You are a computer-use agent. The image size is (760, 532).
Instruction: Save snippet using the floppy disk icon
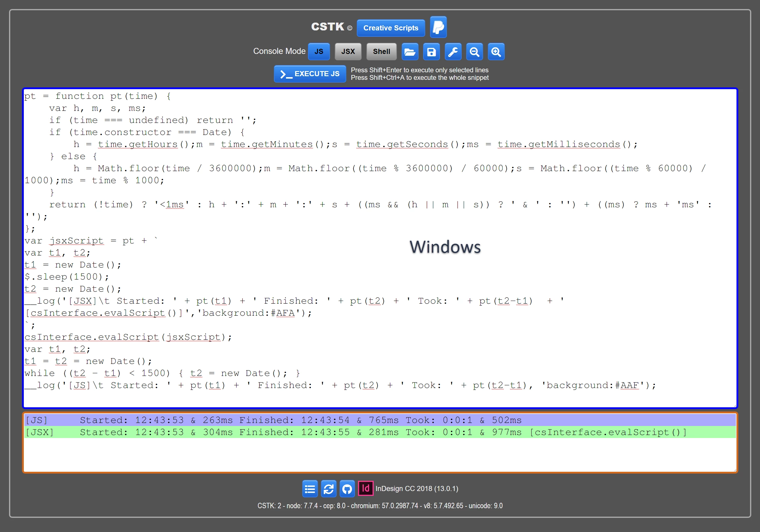click(431, 52)
